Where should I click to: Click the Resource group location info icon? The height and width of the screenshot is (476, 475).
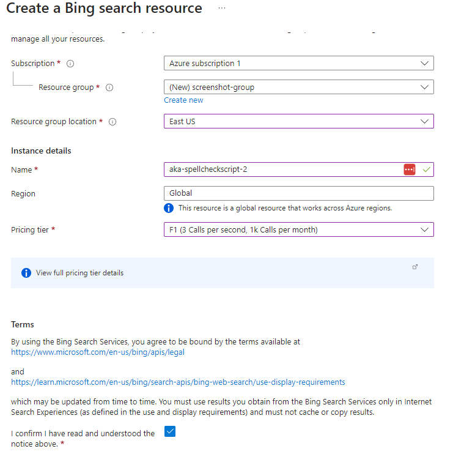[x=112, y=122]
